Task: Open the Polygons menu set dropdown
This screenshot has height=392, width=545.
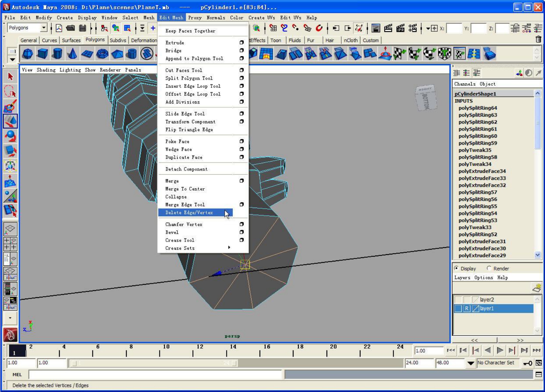Action: pyautogui.click(x=43, y=28)
